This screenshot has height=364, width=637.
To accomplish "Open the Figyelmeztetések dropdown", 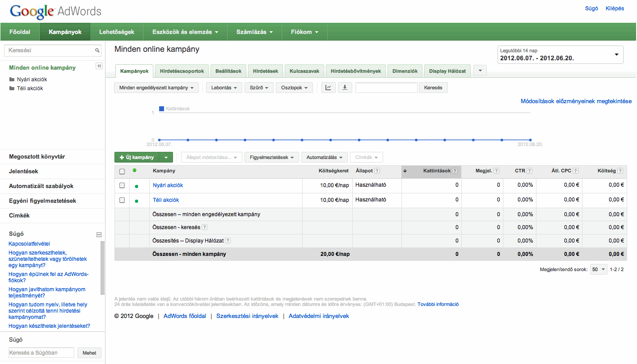I will [271, 157].
